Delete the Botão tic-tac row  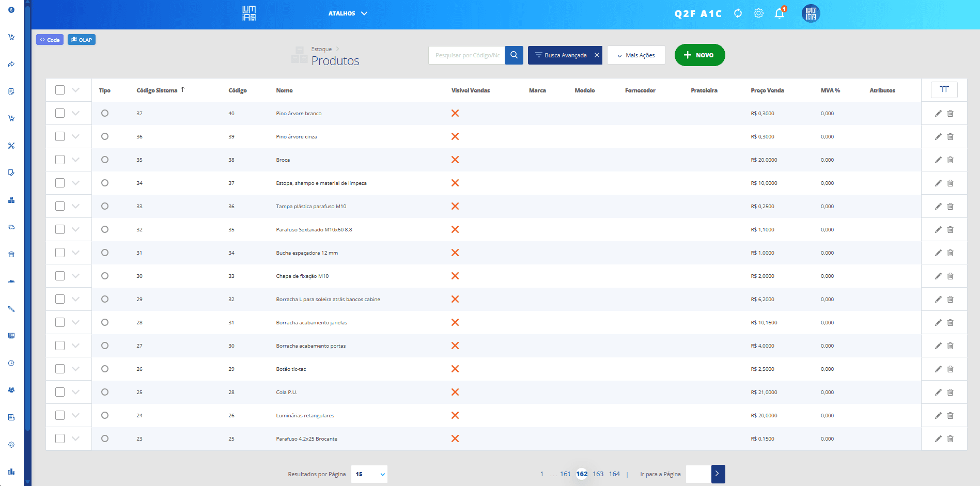[x=950, y=369]
